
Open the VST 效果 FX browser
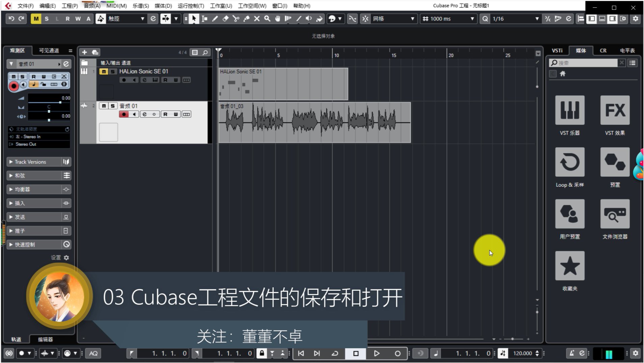click(615, 110)
